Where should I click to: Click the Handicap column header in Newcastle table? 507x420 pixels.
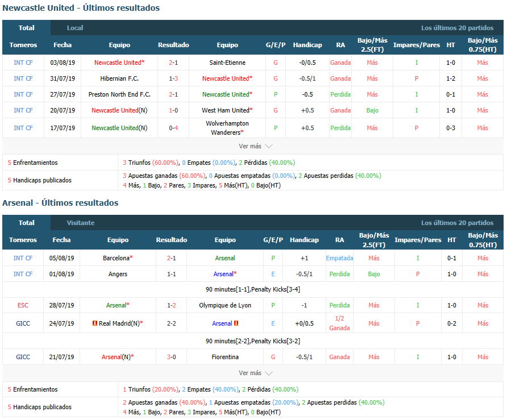[307, 45]
